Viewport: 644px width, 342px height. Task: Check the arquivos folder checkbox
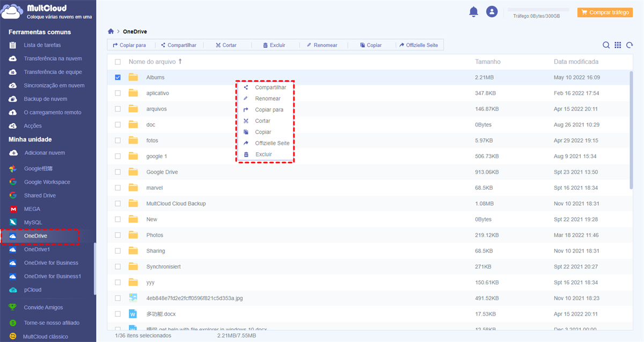tap(118, 109)
